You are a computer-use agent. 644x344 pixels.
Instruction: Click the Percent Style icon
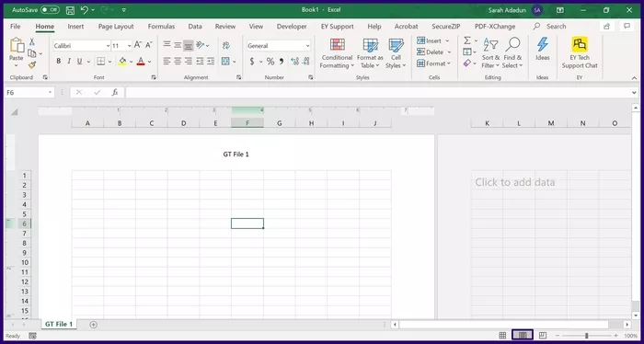tap(270, 62)
